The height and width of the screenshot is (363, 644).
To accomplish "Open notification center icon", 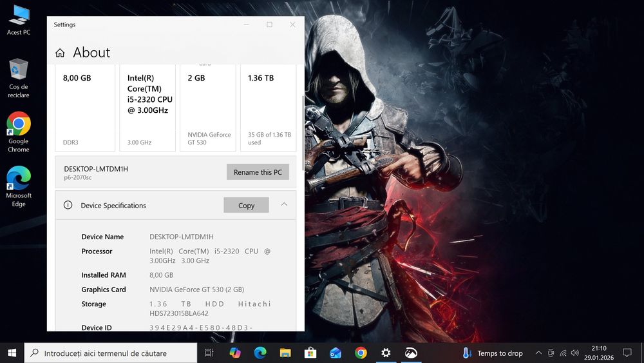I will tap(627, 353).
